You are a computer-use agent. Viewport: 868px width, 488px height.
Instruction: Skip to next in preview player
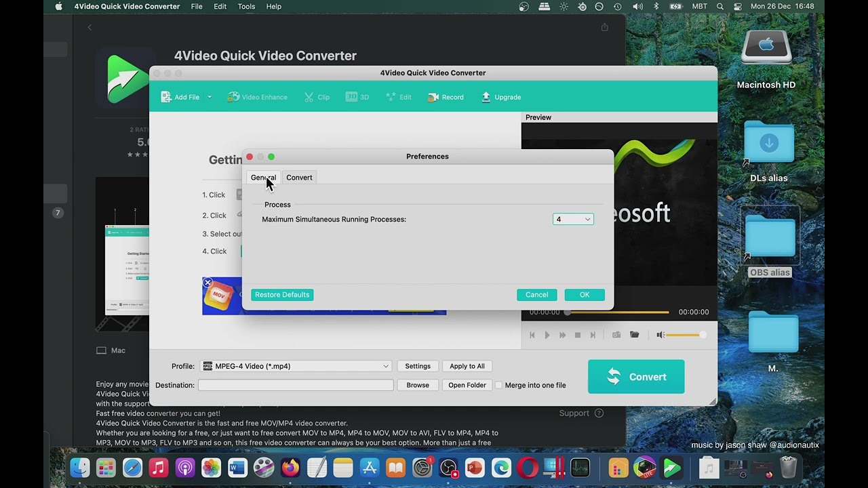(x=593, y=335)
